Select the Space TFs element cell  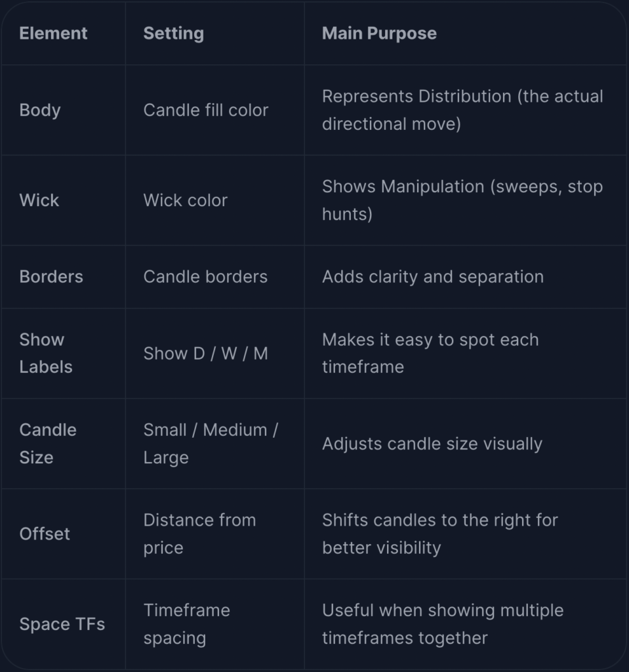(62, 624)
